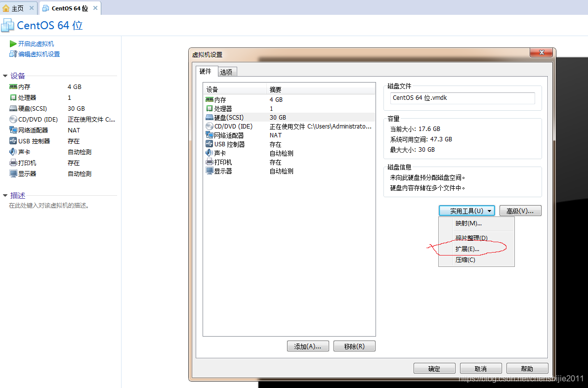Click the 硬盘(SCSI) disk icon

tap(210, 117)
